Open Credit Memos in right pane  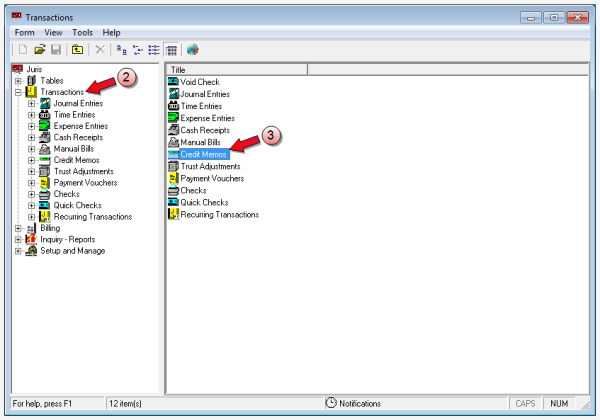tap(203, 155)
